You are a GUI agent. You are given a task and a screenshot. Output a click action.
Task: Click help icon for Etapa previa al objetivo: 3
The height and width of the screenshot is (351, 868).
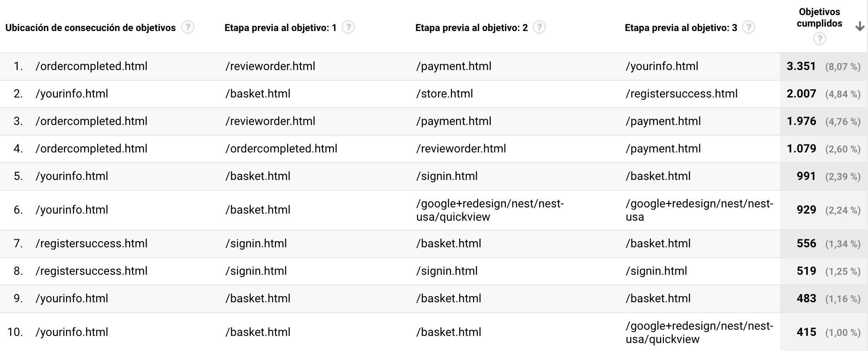tap(749, 27)
